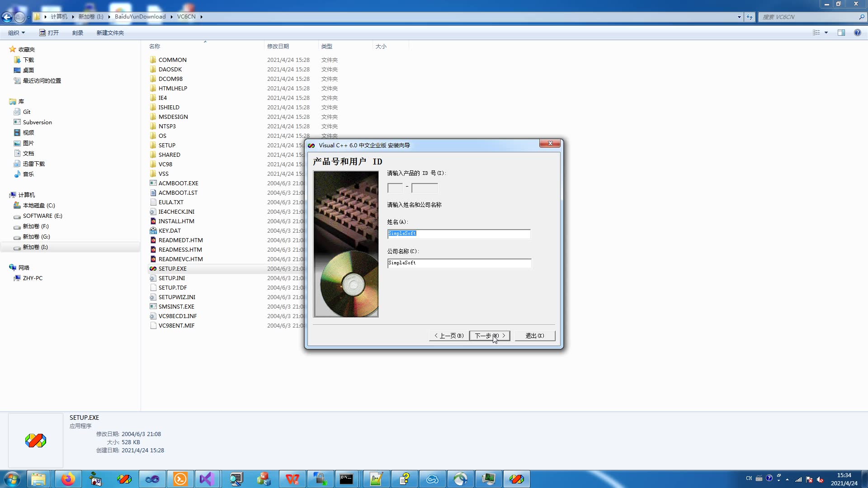Click the SETUP.EXE file icon

tap(153, 268)
